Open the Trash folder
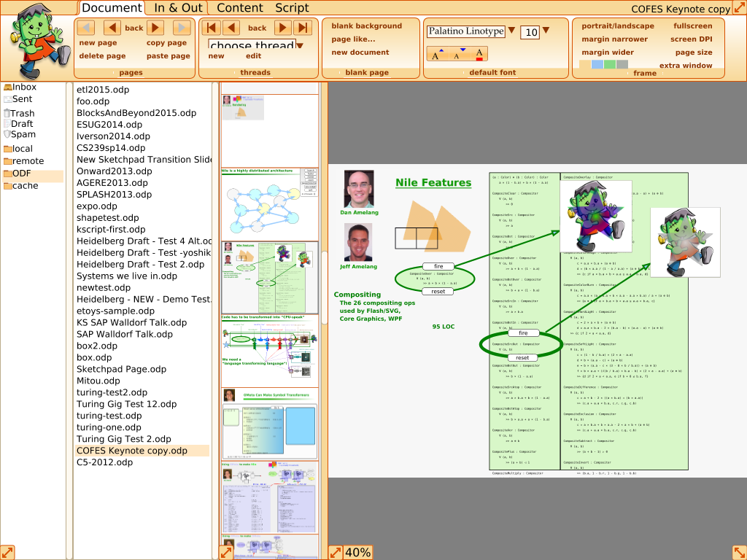 19,113
